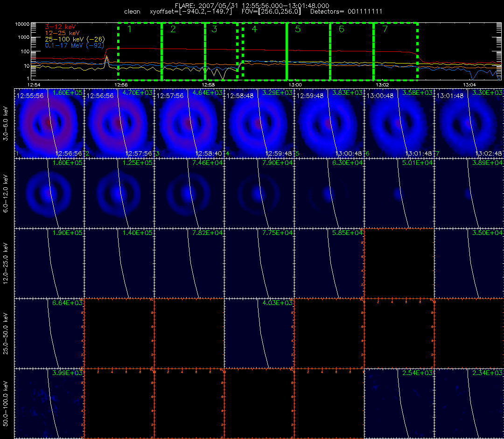Open the 12-25 keV image labeled 1.90E+05

click(49, 264)
